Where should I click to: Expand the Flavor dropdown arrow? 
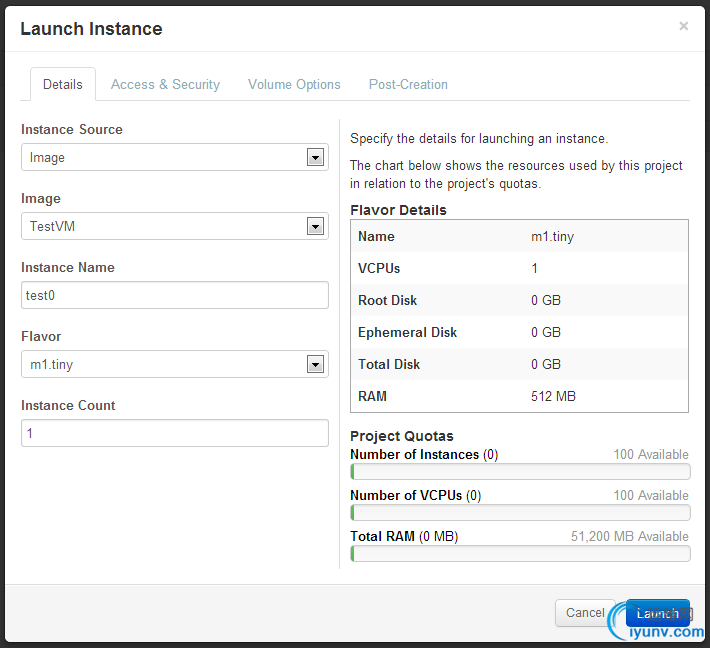point(315,365)
